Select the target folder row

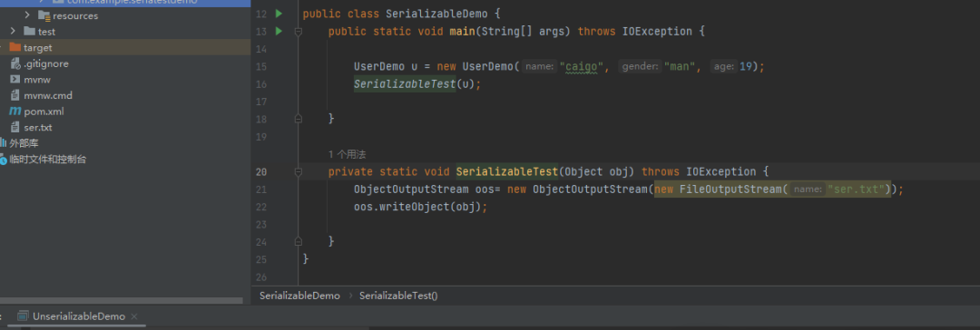point(125,47)
